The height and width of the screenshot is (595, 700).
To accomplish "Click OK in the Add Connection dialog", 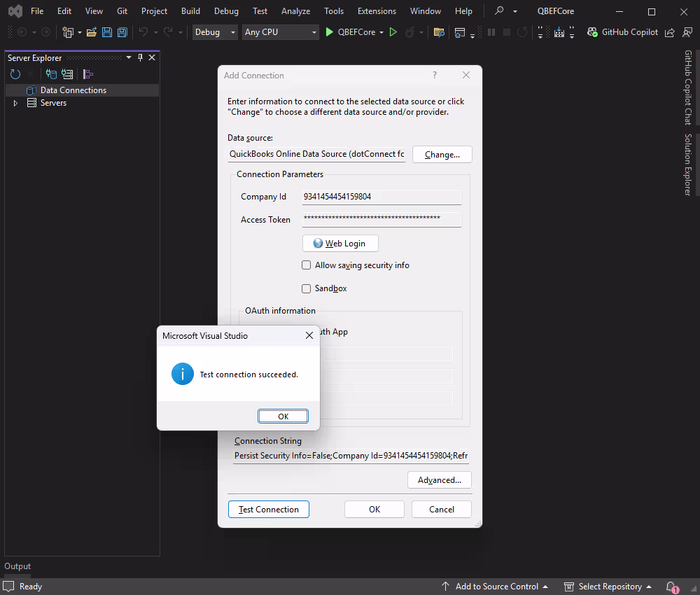I will [374, 510].
